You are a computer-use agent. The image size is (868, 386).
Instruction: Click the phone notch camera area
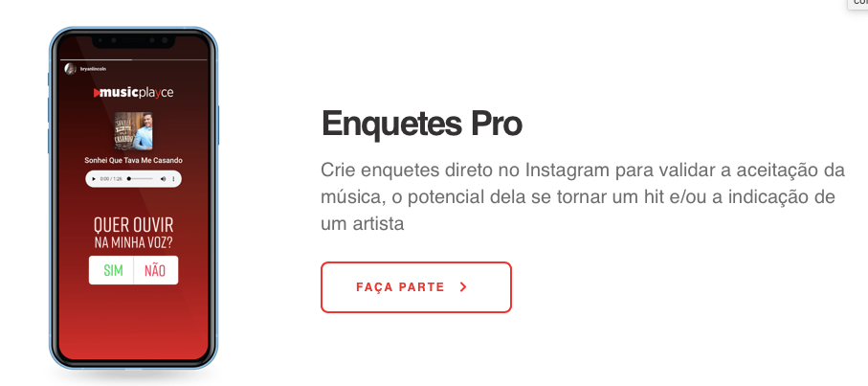click(x=133, y=41)
